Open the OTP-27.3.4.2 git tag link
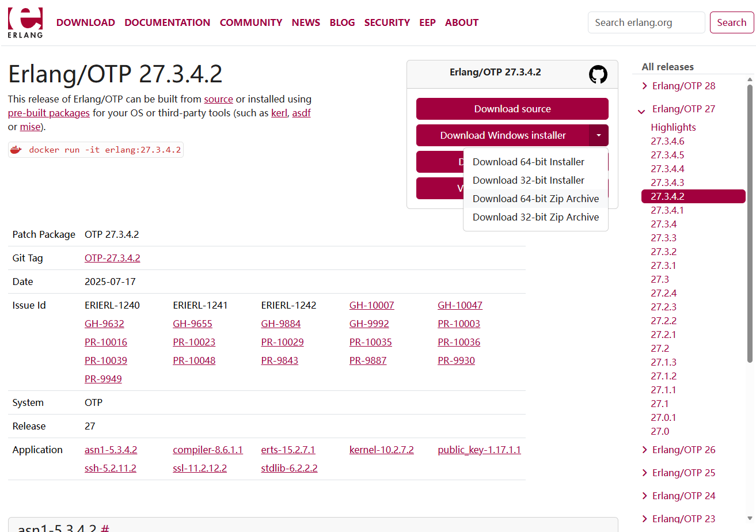This screenshot has height=532, width=756. pos(112,258)
